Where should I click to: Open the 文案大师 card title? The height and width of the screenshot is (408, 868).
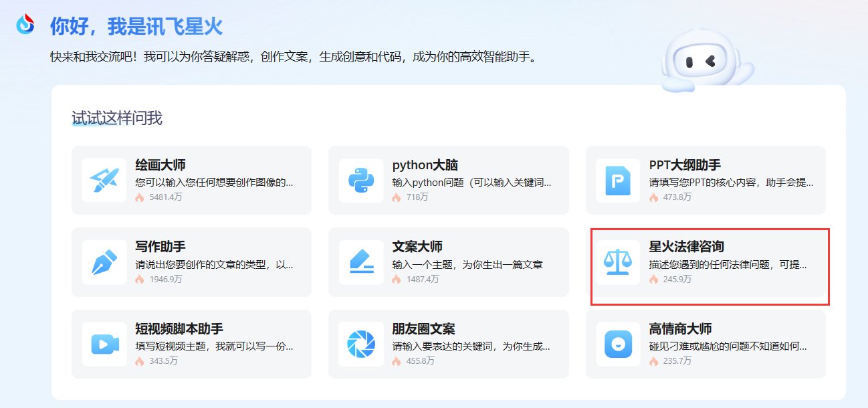click(417, 247)
